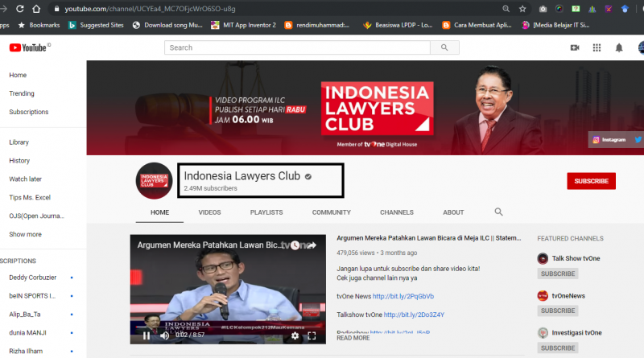Viewport: 644px width, 358px height.
Task: Switch to the COMMUNITY tab
Action: tap(332, 212)
